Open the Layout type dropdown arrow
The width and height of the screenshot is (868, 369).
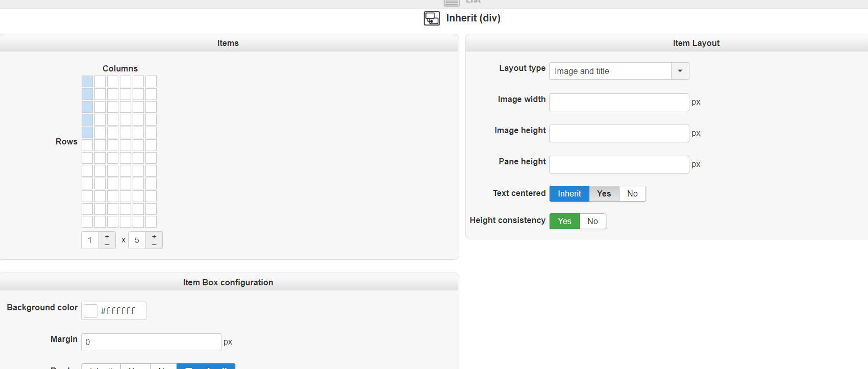click(680, 71)
